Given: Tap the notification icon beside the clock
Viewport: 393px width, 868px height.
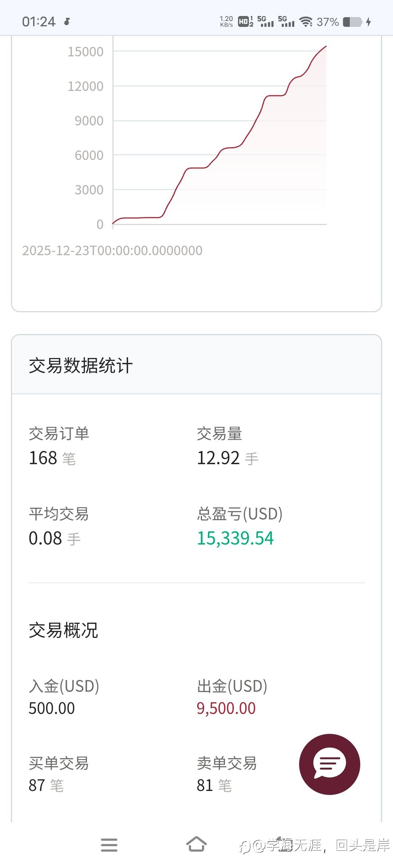Looking at the screenshot, I should coord(67,22).
